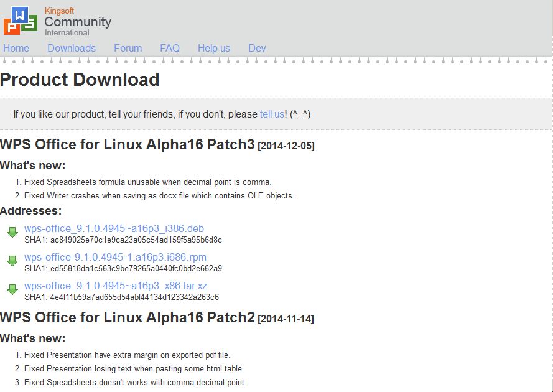Click 'If you like our product' message

pyautogui.click(x=162, y=114)
